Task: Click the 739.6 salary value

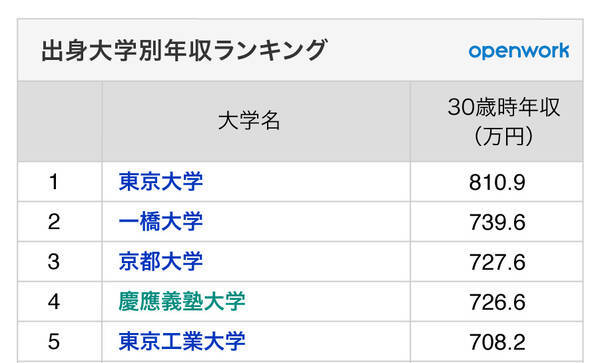Action: (x=497, y=222)
